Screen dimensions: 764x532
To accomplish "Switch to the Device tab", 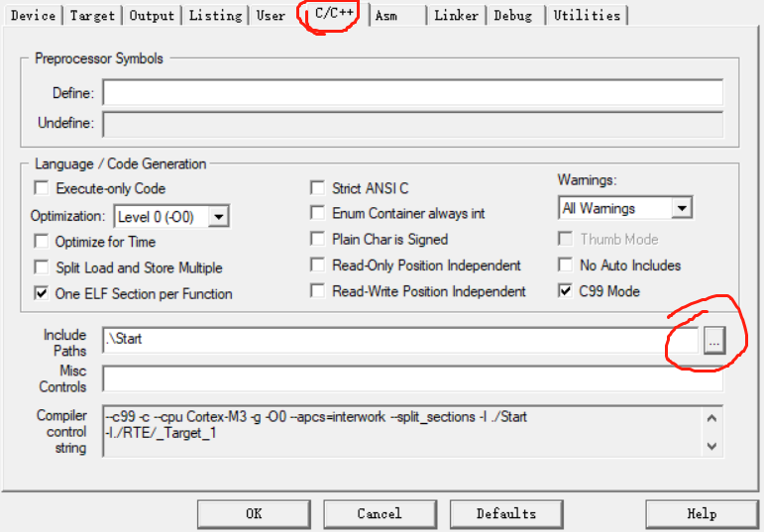I will pos(33,15).
